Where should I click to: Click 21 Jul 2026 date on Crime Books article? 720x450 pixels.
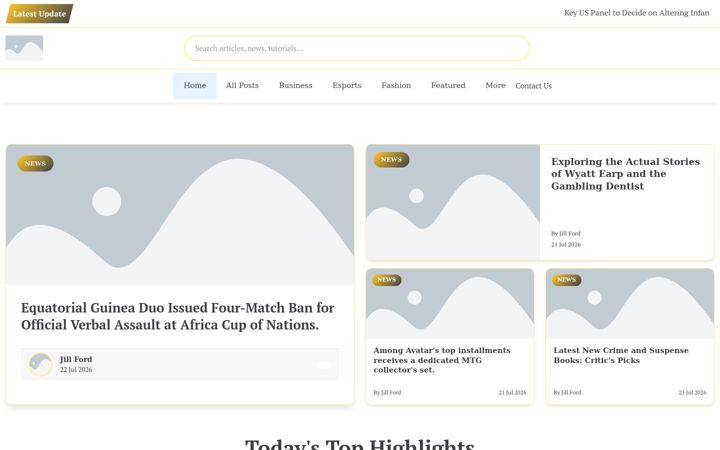[692, 393]
